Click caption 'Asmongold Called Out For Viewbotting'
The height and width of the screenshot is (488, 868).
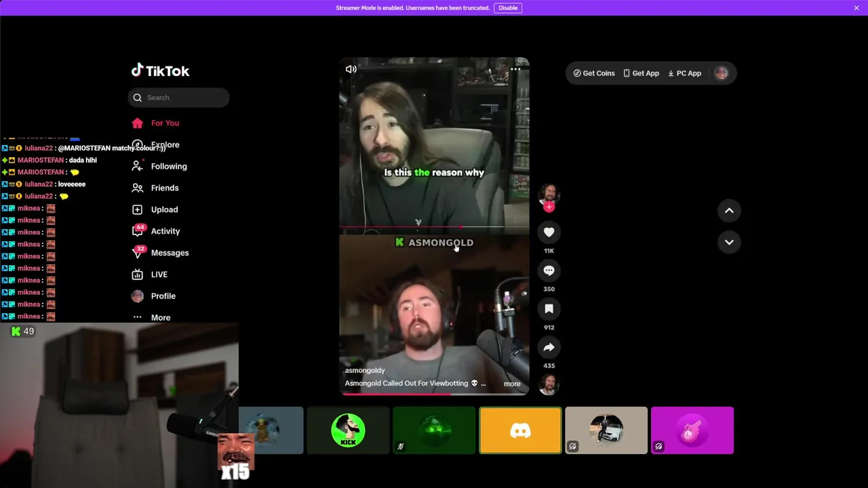tap(406, 384)
